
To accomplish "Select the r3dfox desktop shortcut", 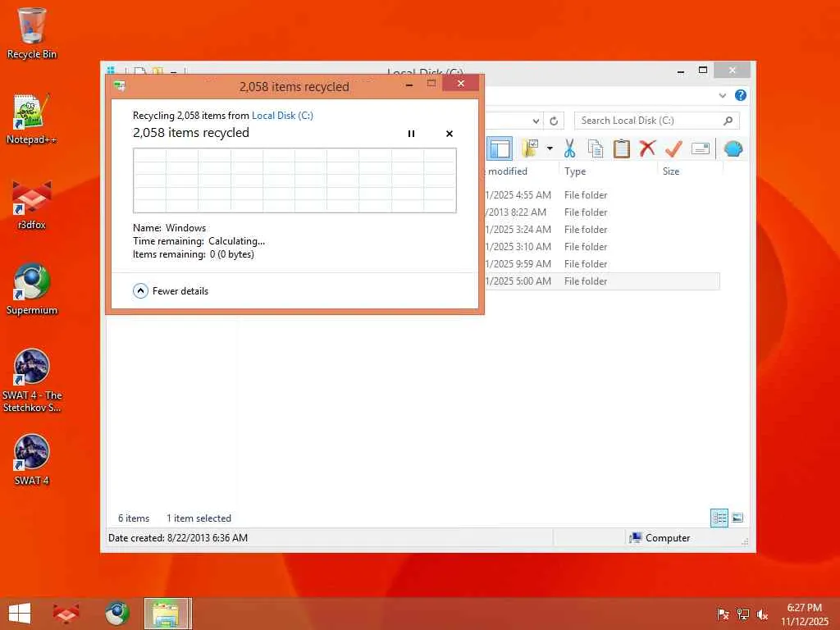I will 32,204.
